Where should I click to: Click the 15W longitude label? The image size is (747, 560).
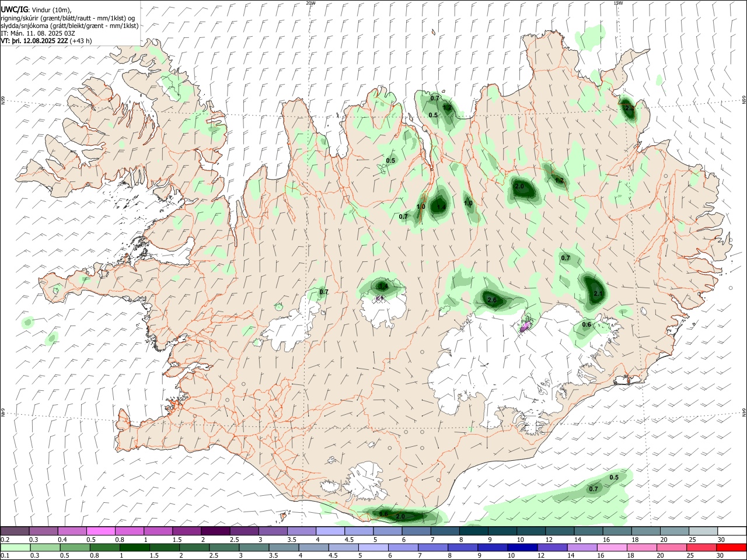coord(617,2)
